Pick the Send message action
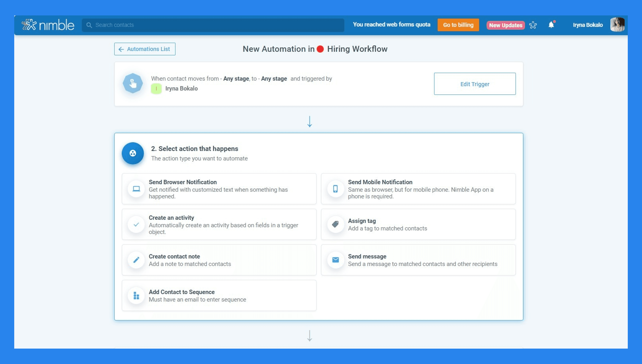 point(418,260)
